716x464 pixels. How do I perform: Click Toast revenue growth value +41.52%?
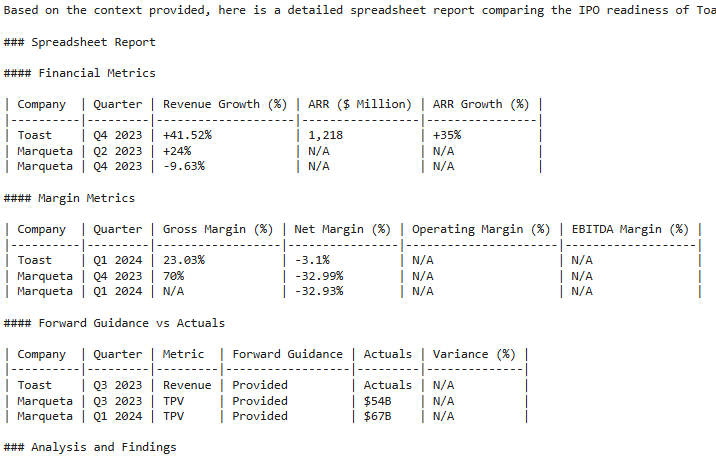pos(187,135)
